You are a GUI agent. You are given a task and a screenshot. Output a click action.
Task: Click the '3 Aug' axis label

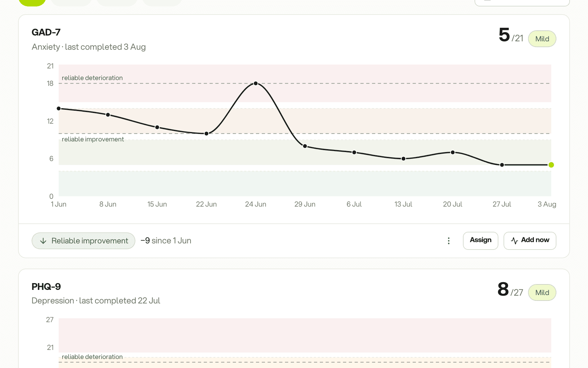(547, 204)
